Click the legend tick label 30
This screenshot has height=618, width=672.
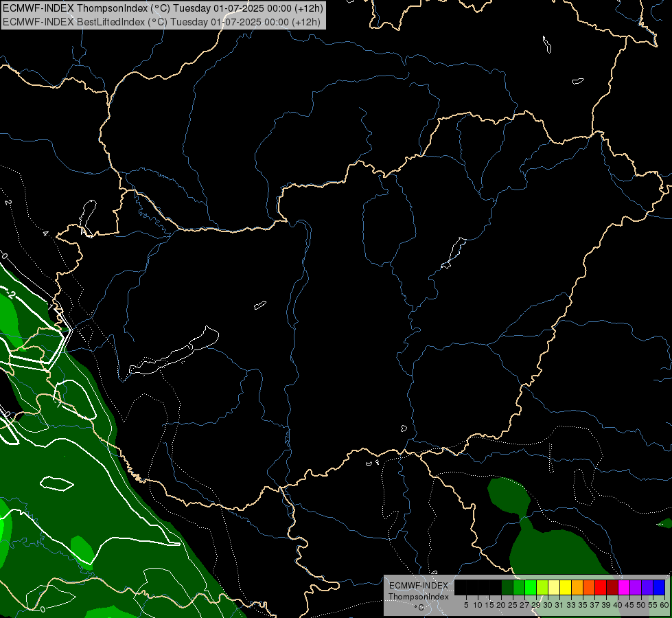coord(548,605)
